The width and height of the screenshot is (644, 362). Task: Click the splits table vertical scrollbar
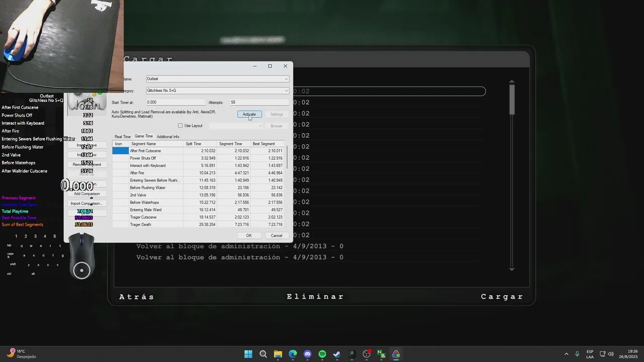tap(287, 158)
